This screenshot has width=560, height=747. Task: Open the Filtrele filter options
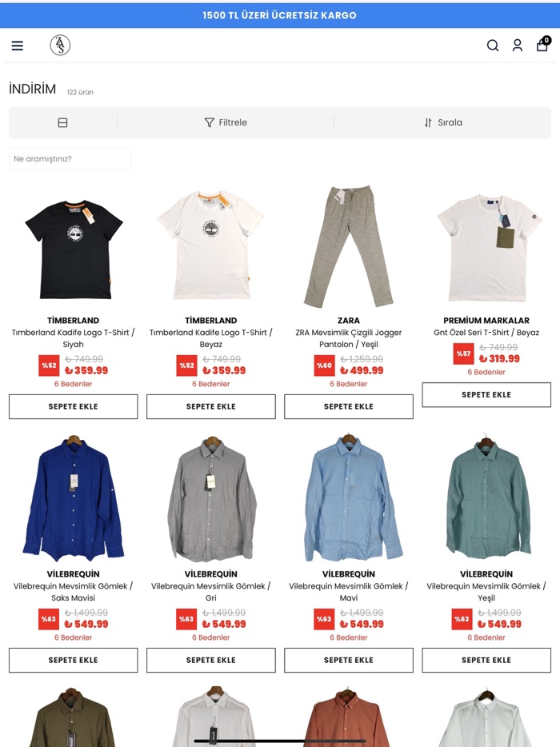click(x=226, y=122)
